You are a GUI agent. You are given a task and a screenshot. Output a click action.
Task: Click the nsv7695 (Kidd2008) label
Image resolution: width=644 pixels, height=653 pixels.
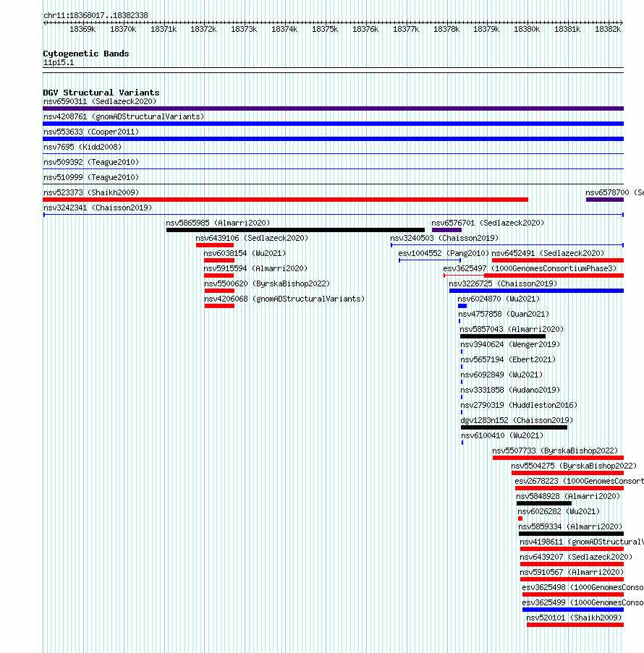(82, 147)
